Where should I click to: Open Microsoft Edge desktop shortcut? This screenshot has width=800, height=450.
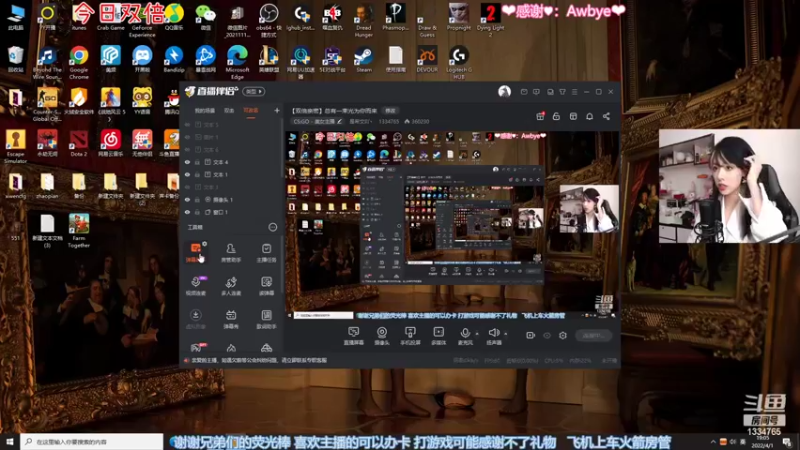coord(237,62)
